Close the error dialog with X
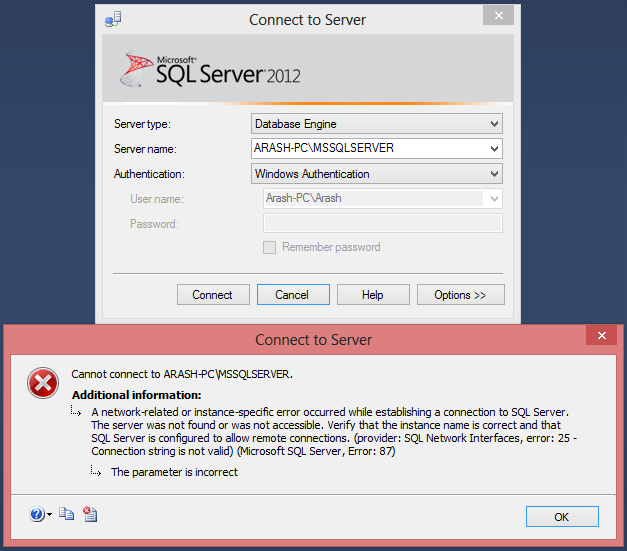This screenshot has height=551, width=627. [x=601, y=335]
